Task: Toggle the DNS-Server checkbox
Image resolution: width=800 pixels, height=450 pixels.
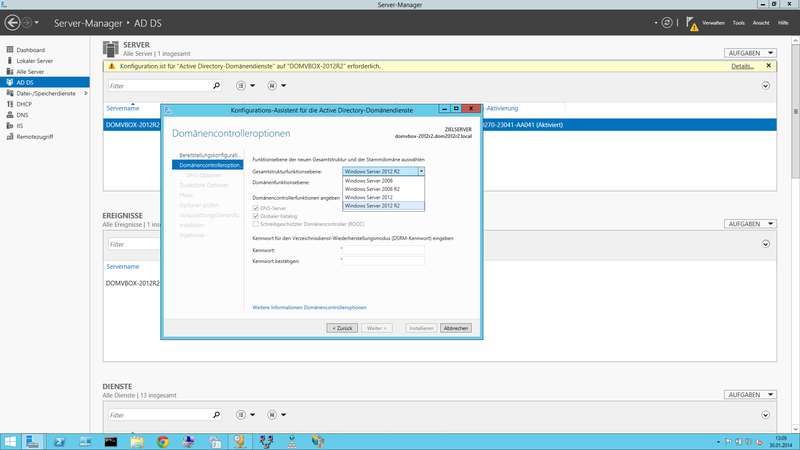Action: (256, 208)
